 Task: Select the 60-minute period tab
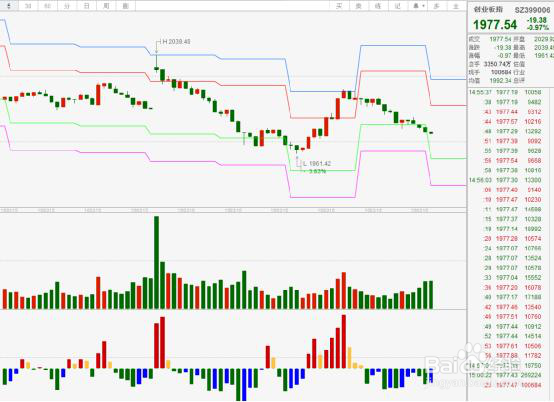pyautogui.click(x=48, y=6)
